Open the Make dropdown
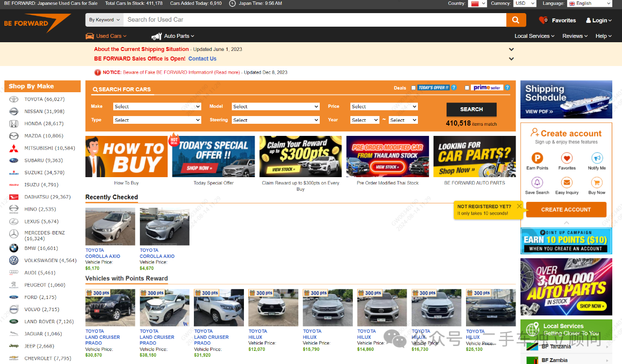 (x=157, y=107)
